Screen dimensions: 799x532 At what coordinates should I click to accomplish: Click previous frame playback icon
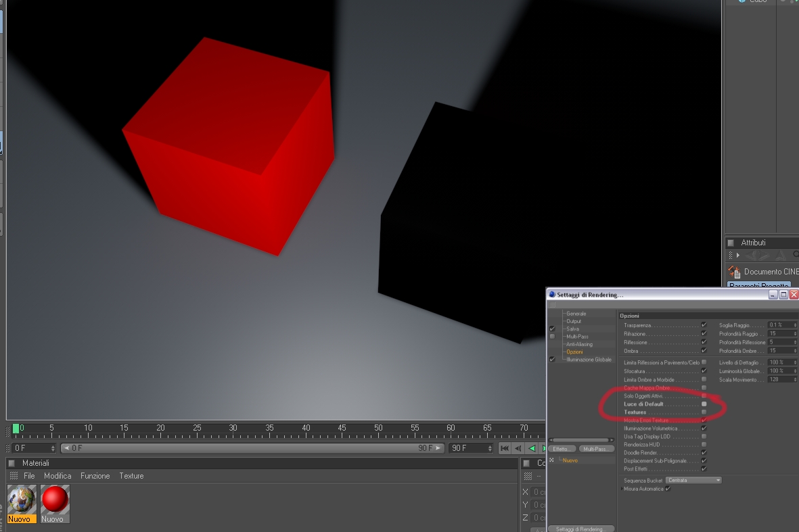(x=518, y=448)
